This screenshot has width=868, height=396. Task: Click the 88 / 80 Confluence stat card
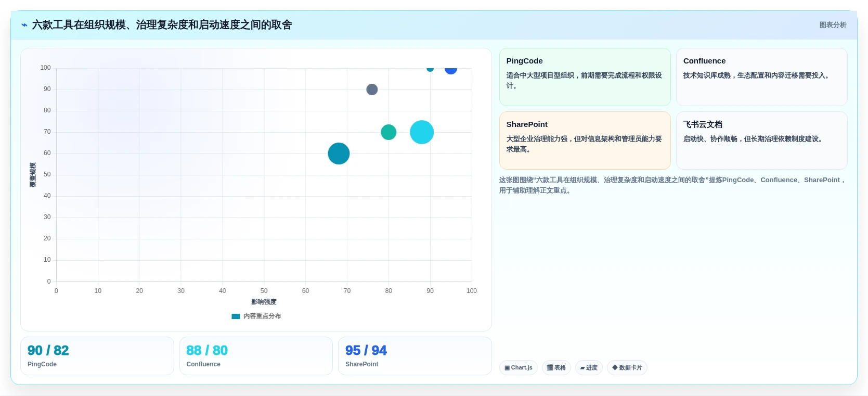(256, 356)
